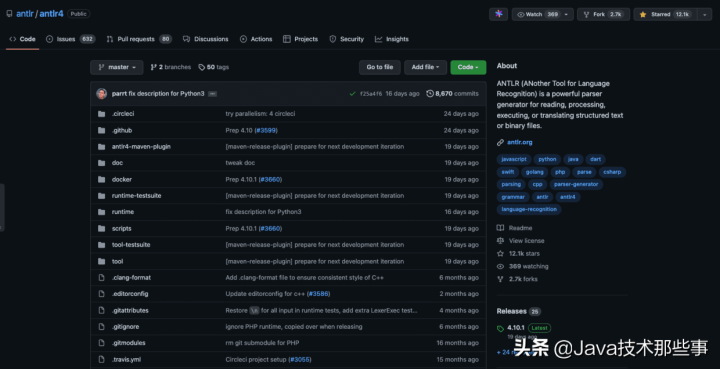The image size is (720, 369).
Task: Open the .clang-format file
Action: coord(131,277)
